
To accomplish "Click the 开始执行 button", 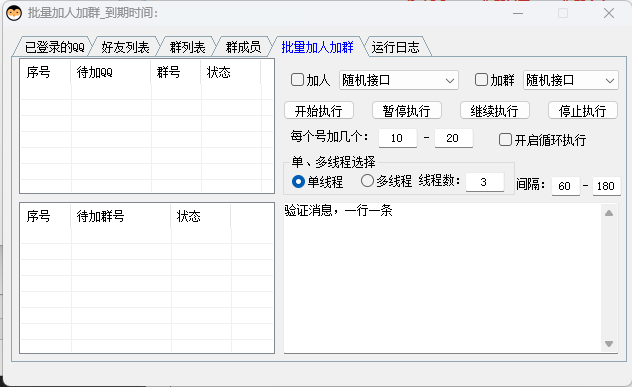I will coord(319,110).
